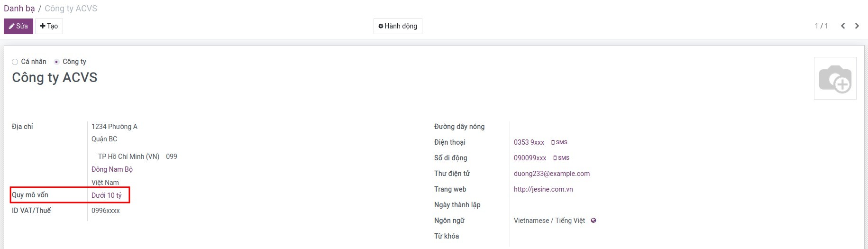The image size is (868, 249).
Task: Click the company photo upload placeholder
Action: point(835,78)
